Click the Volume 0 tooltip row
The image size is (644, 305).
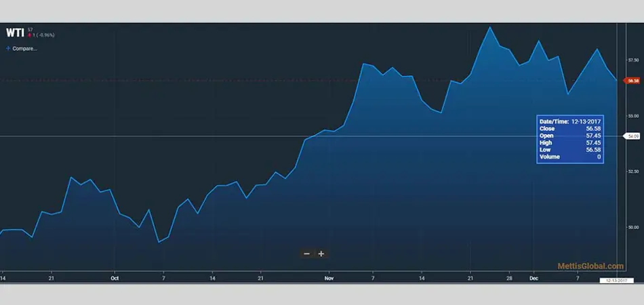click(570, 157)
